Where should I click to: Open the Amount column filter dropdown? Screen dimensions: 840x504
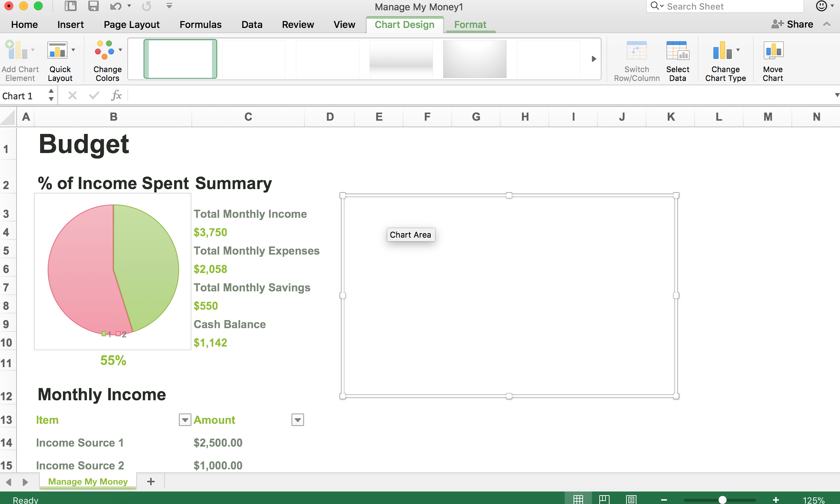click(297, 420)
